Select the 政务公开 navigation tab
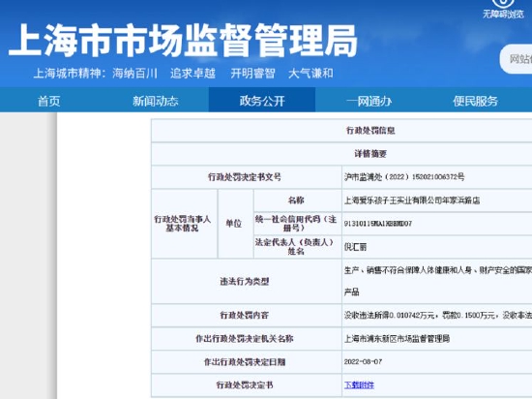 [x=262, y=100]
